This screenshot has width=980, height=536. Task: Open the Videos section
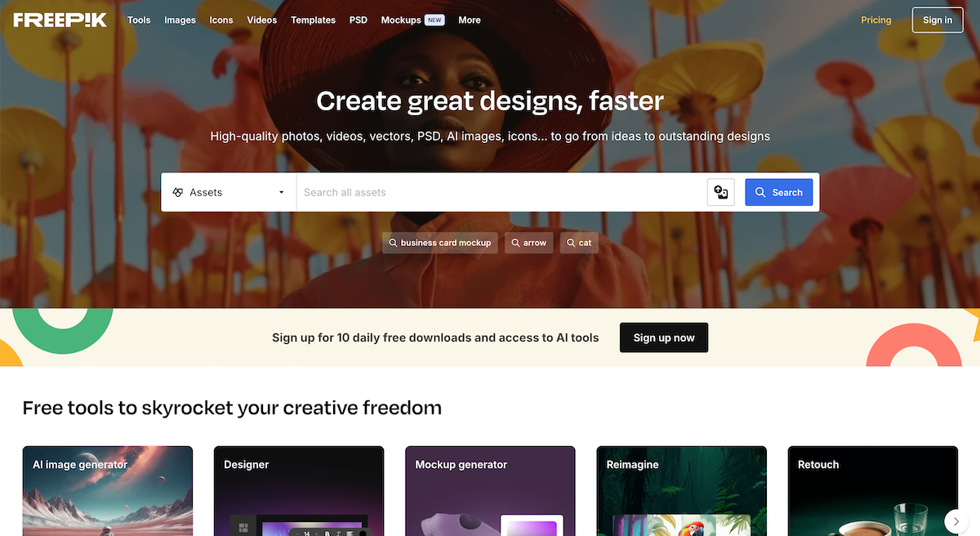[x=262, y=20]
